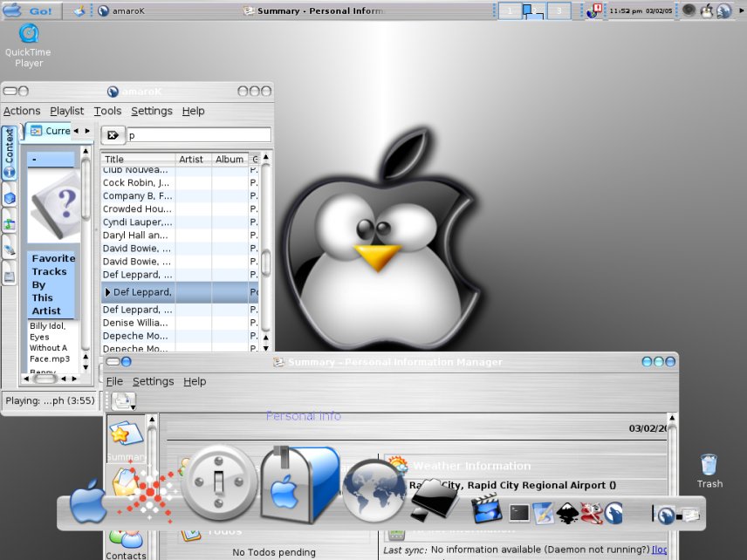The image size is (747, 560).
Task: Click the penguin tray icon
Action: pyautogui.click(x=707, y=10)
